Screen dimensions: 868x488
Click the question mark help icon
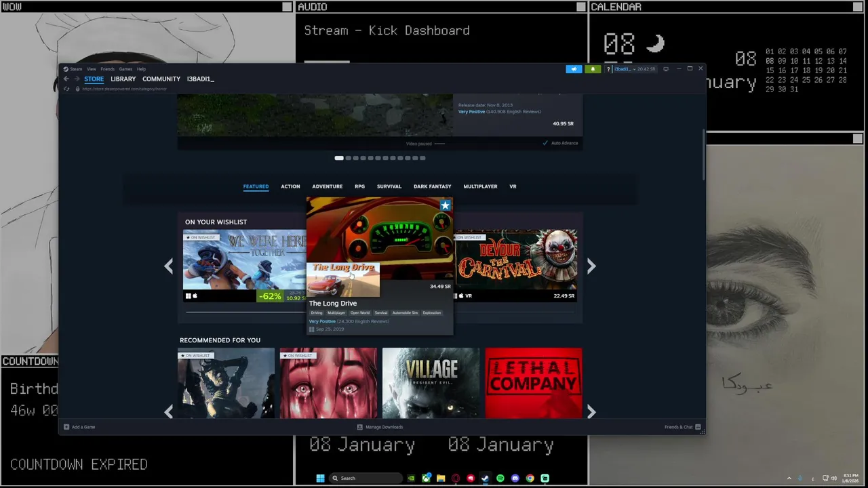[609, 68]
